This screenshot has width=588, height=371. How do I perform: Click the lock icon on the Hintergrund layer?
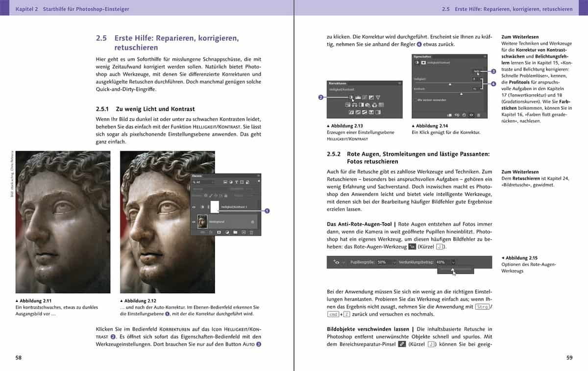(252, 222)
